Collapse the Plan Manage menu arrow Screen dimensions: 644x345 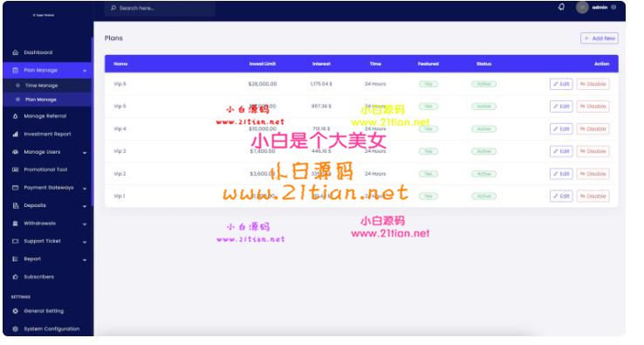pos(85,71)
